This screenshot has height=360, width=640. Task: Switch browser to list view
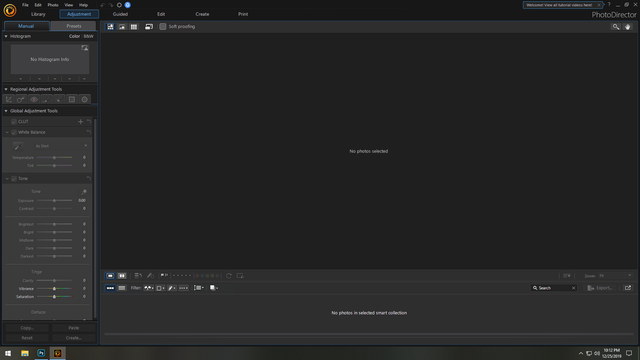point(122,288)
